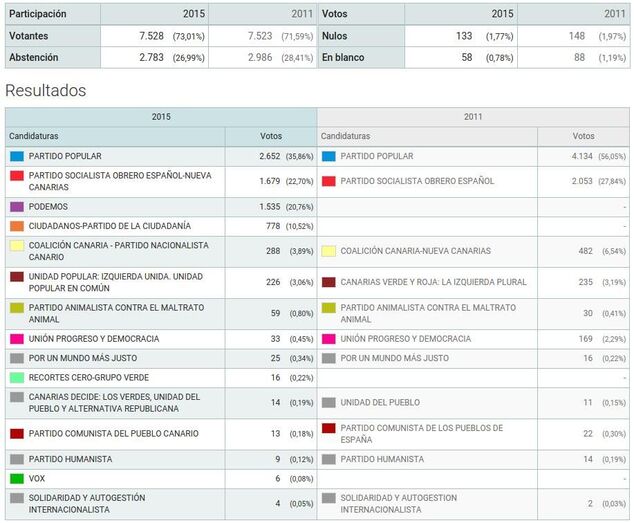Click the PODEMOS party name
634x523 pixels.
(x=48, y=207)
